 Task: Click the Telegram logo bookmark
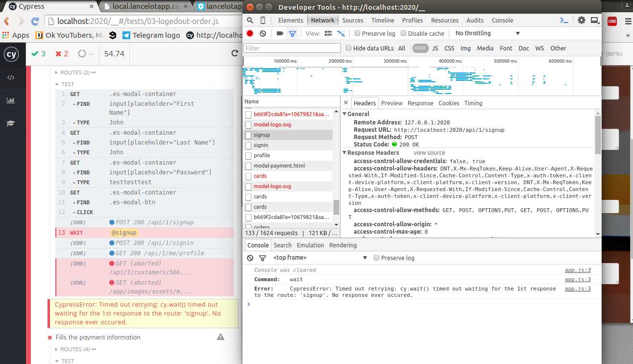point(151,35)
